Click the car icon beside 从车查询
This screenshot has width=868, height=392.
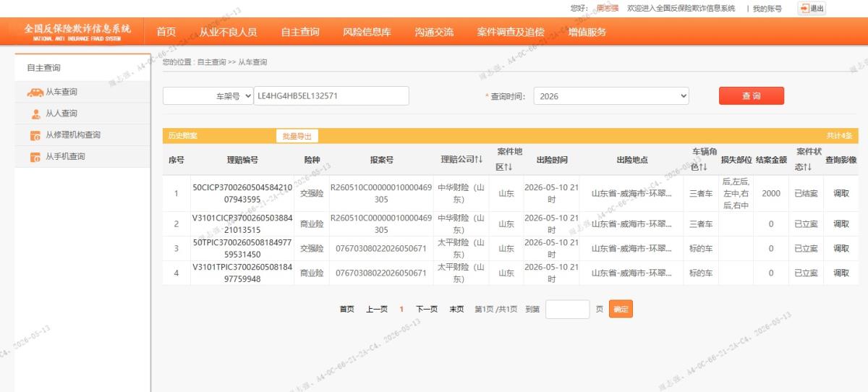click(35, 92)
